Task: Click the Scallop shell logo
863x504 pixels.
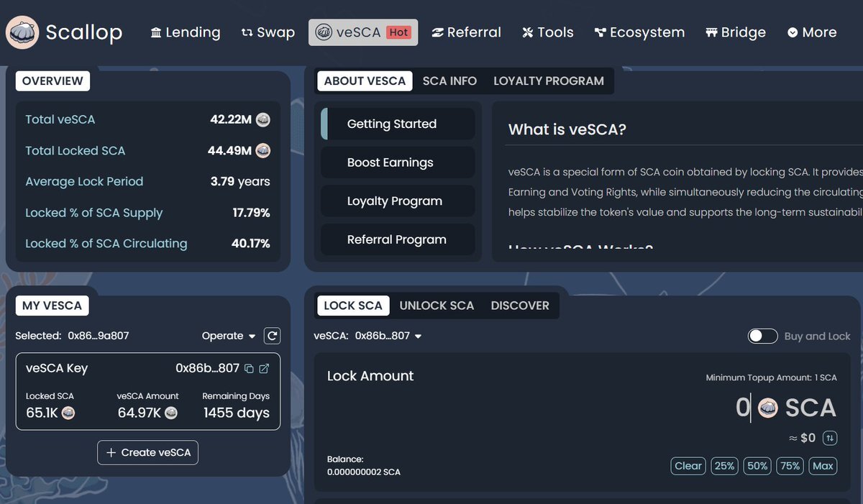Action: click(x=22, y=32)
